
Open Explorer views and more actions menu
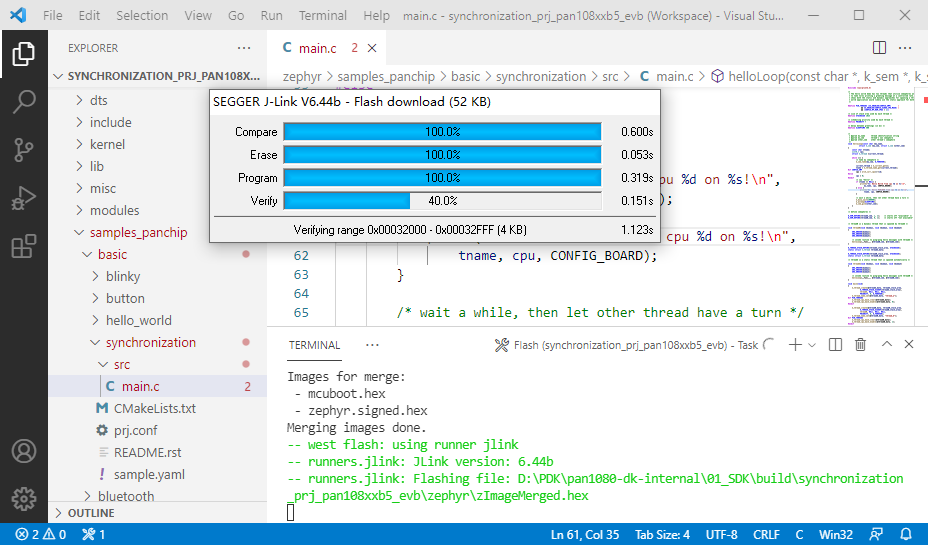pos(244,48)
